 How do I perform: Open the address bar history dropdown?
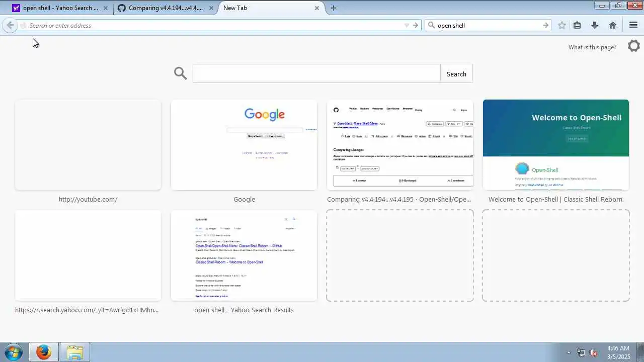[407, 25]
